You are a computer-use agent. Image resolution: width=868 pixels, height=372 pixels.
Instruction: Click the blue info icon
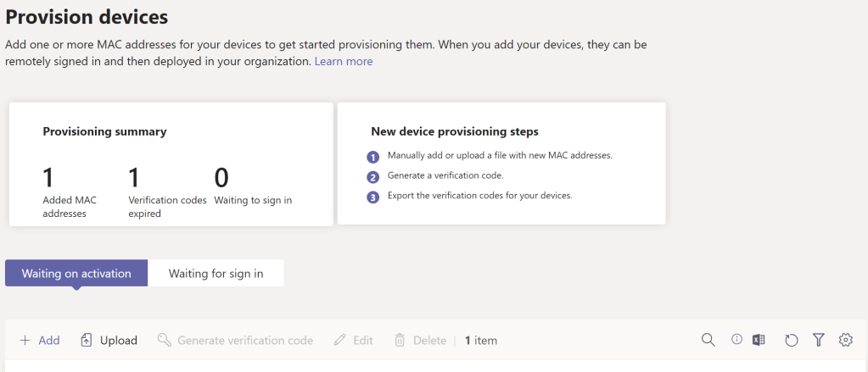[736, 339]
